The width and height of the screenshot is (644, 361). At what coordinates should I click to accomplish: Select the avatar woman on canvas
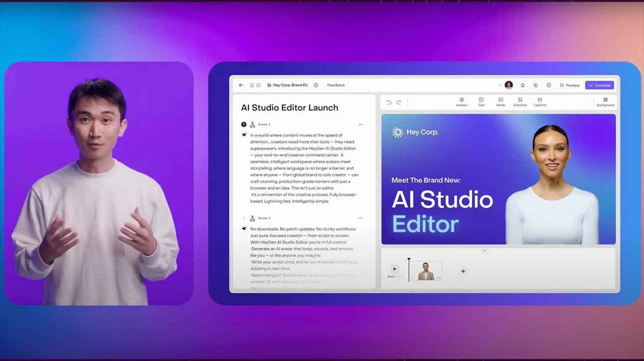point(552,184)
